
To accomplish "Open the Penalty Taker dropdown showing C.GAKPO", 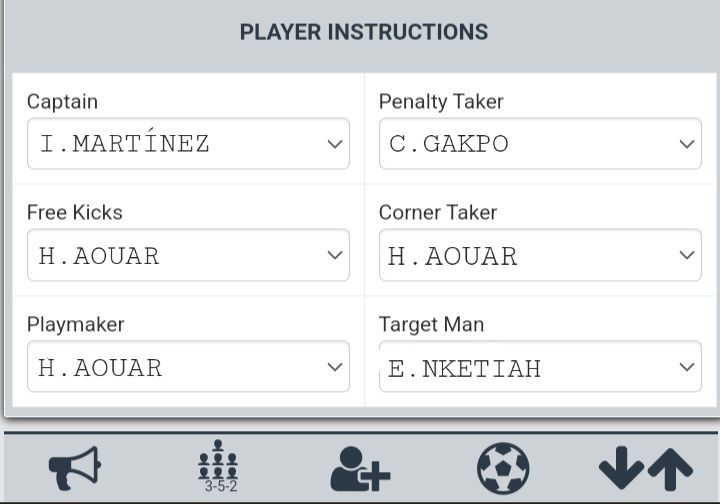I will 540,144.
